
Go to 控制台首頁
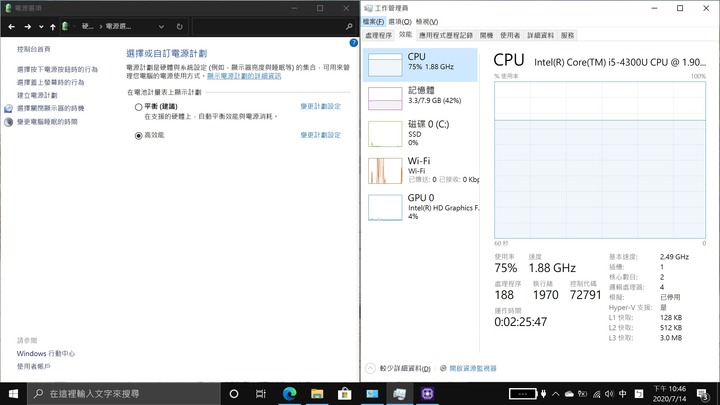pos(34,49)
